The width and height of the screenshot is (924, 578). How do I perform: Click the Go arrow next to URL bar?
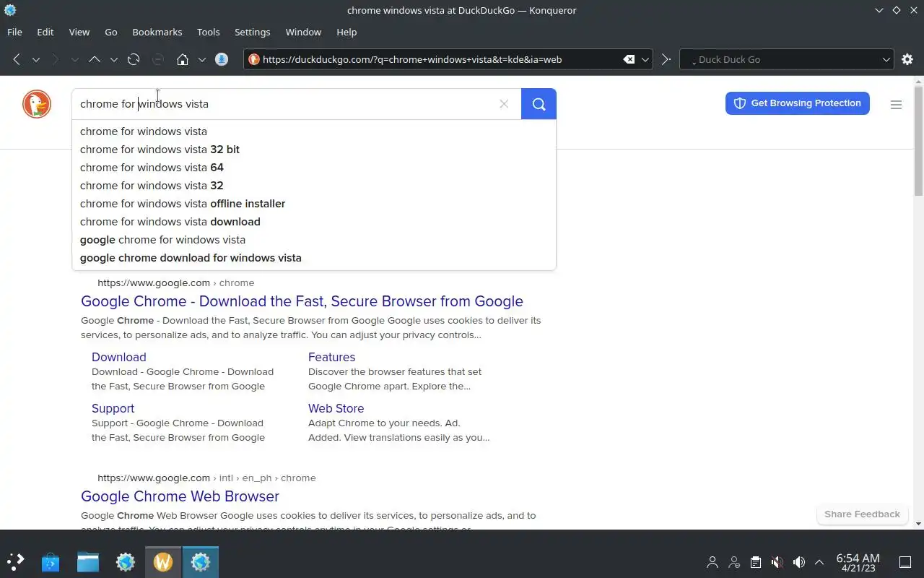[666, 59]
